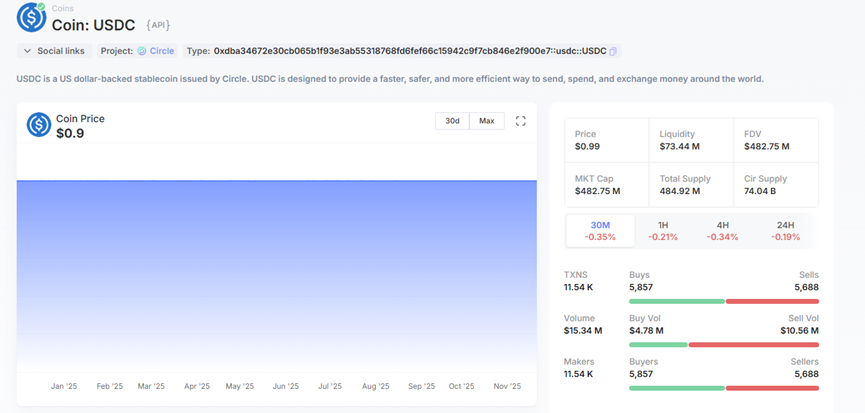The width and height of the screenshot is (865, 413).
Task: Click the USDC coin logo in header
Action: tap(31, 18)
